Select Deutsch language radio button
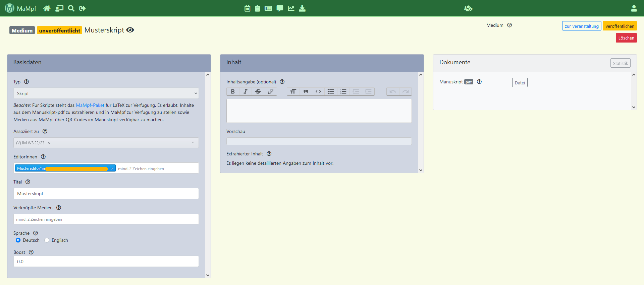 pyautogui.click(x=18, y=240)
